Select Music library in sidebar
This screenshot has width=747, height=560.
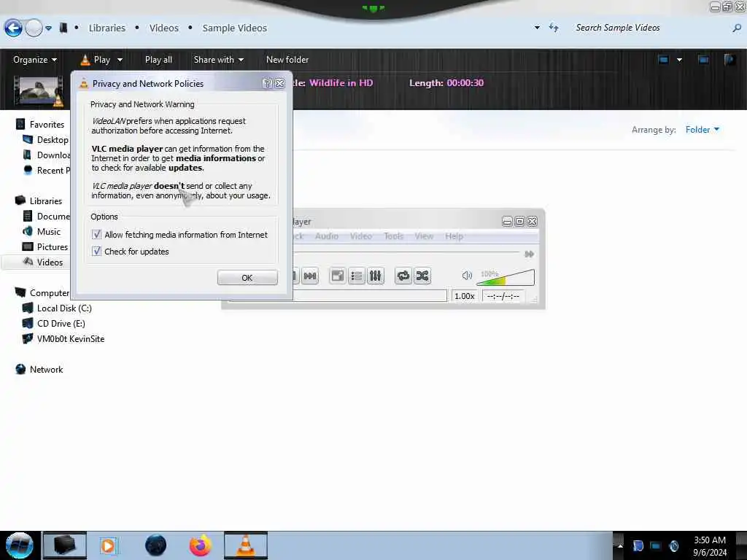(x=49, y=231)
